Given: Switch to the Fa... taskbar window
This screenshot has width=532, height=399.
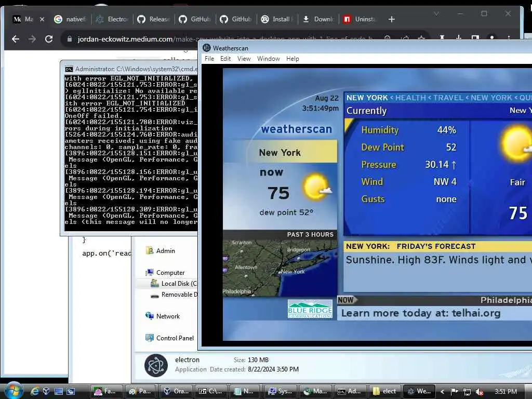Looking at the screenshot, I should pos(107,391).
